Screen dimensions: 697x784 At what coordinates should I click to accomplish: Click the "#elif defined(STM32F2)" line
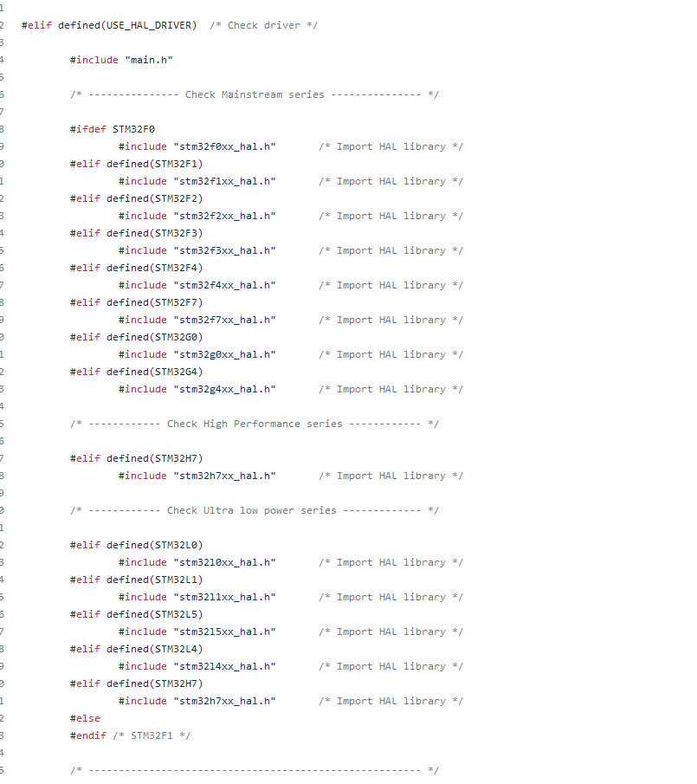click(x=137, y=198)
